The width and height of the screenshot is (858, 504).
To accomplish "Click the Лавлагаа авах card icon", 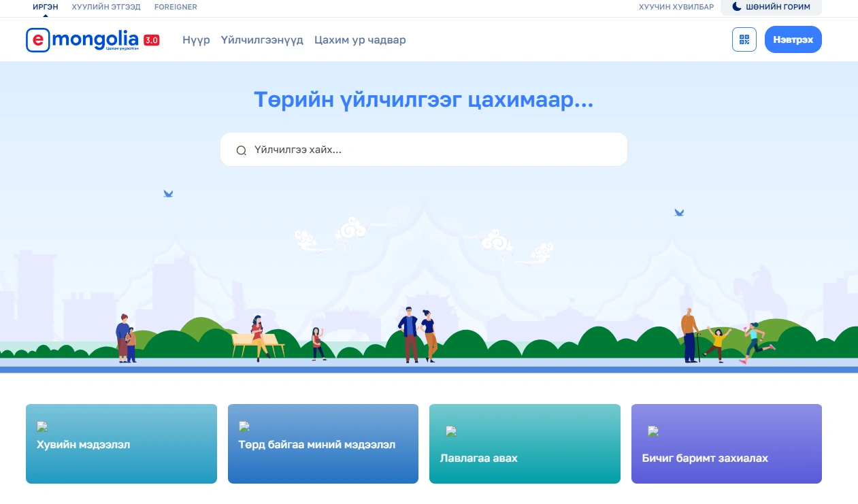I will 450,431.
